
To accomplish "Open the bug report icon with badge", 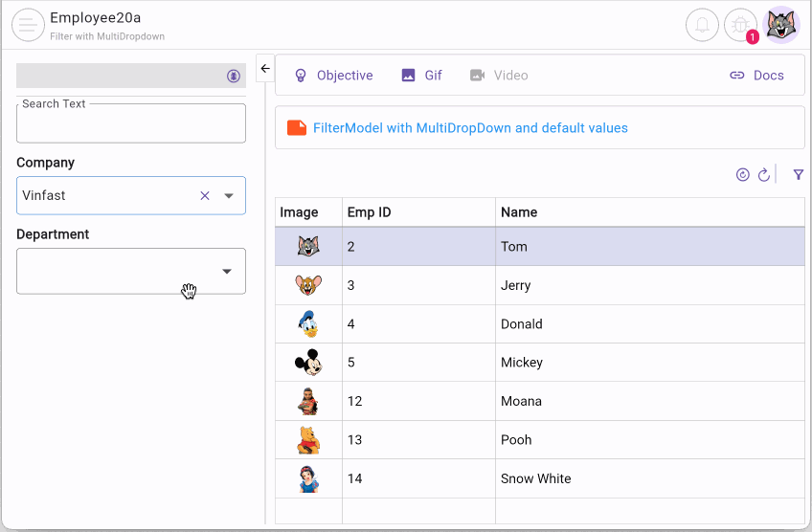I will click(740, 25).
